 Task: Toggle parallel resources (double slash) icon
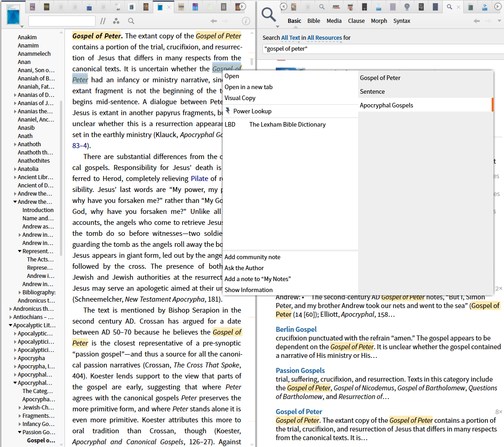tap(102, 21)
